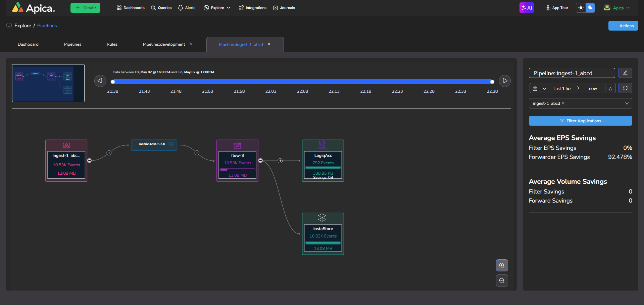Enable dark mode with the moon toggle

590,8
